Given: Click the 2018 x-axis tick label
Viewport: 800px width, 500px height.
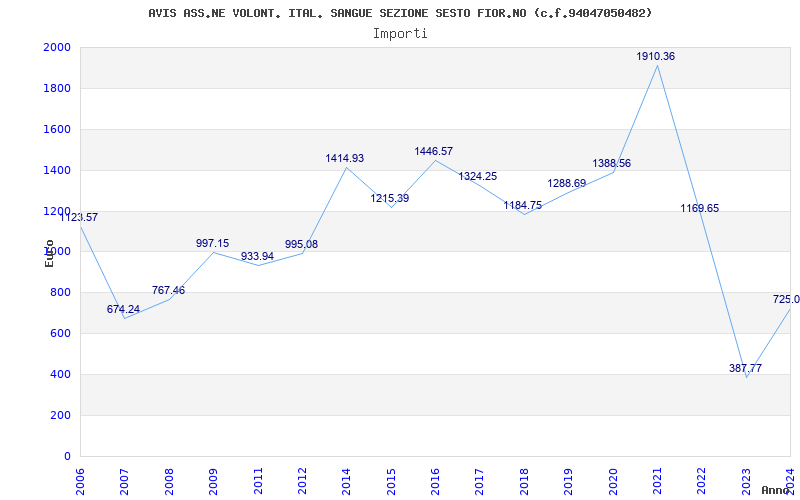Looking at the screenshot, I should pos(524,479).
